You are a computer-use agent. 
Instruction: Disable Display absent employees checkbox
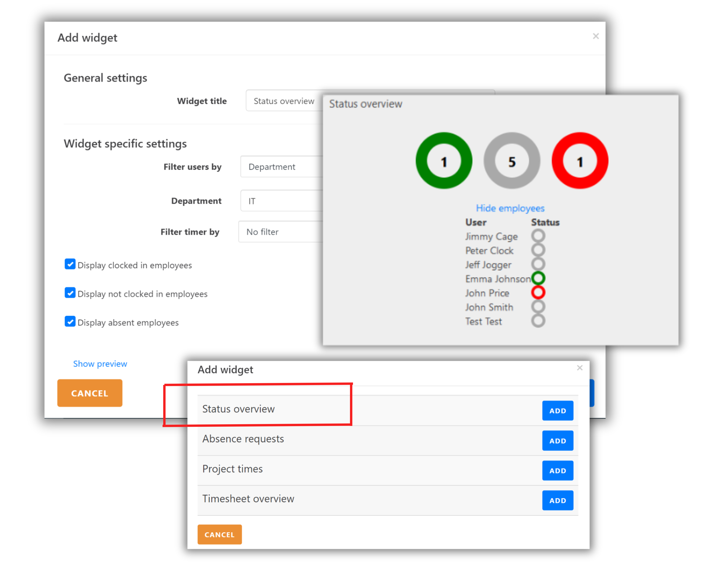click(x=70, y=322)
